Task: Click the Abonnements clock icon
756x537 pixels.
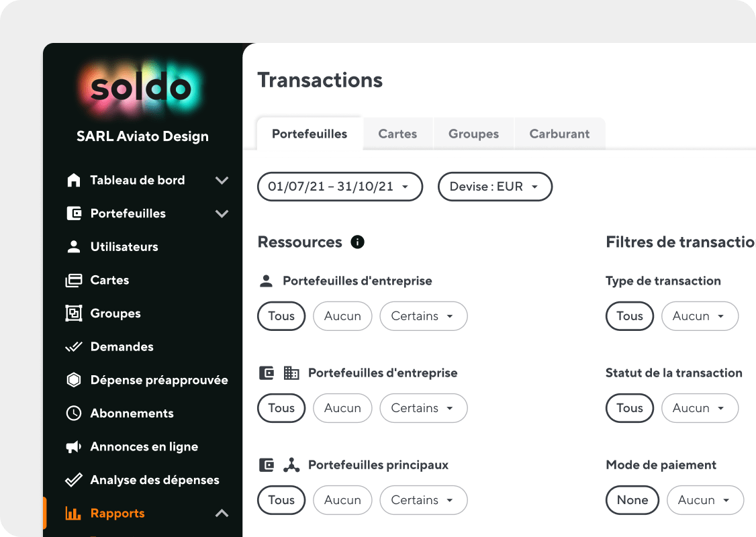Action: (x=74, y=413)
